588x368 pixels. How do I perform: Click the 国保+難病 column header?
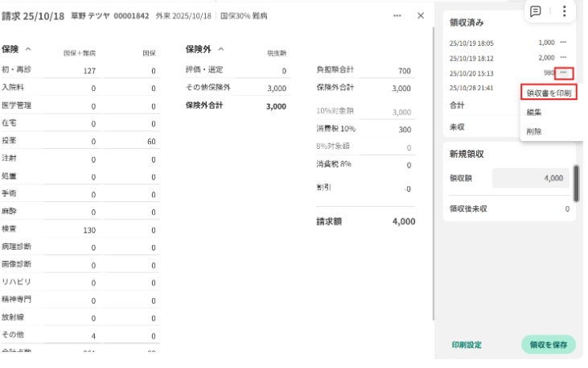[80, 53]
